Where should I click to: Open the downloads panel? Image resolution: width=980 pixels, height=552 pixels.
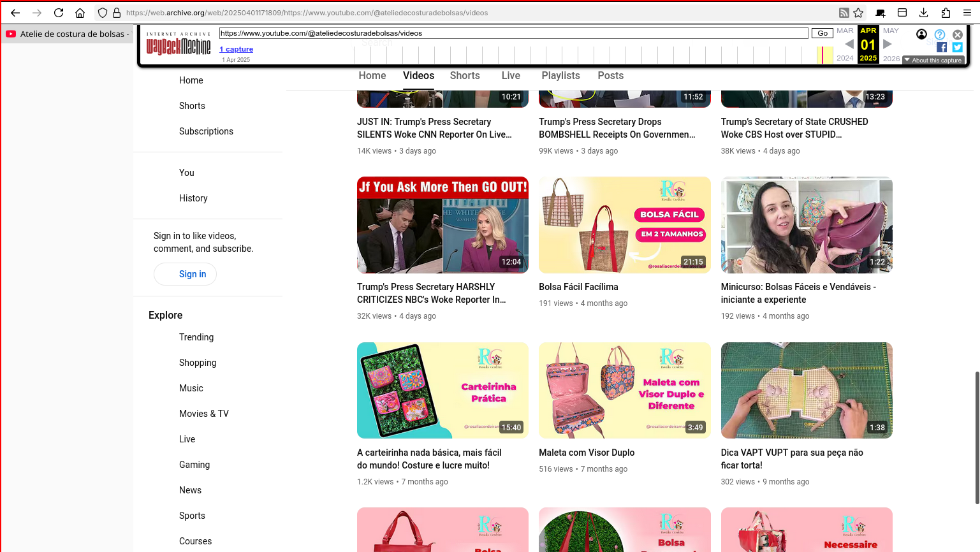[923, 13]
